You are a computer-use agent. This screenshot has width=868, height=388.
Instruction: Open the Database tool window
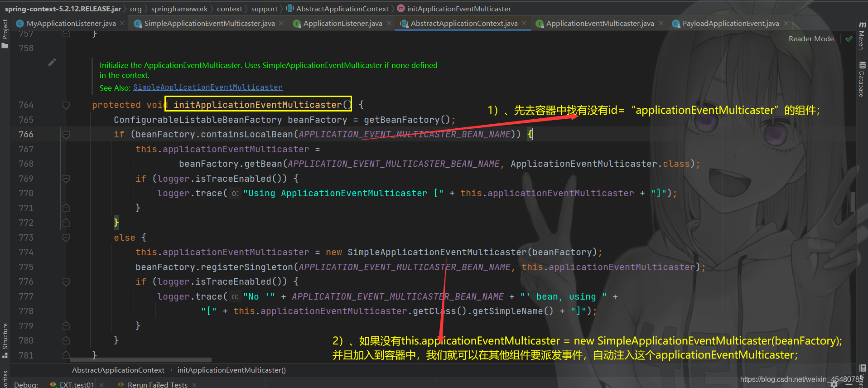pyautogui.click(x=862, y=80)
